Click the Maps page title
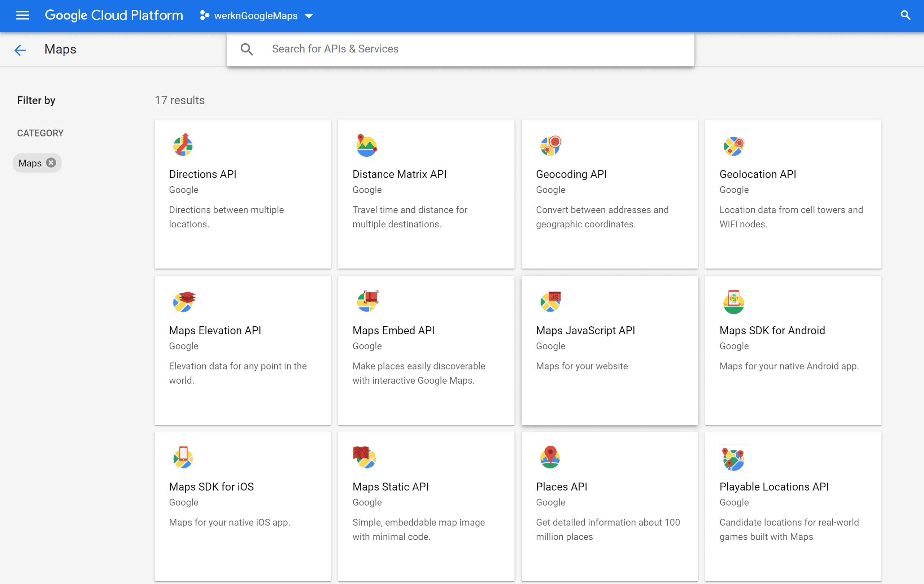Screen dimensions: 924x584 pyautogui.click(x=60, y=49)
